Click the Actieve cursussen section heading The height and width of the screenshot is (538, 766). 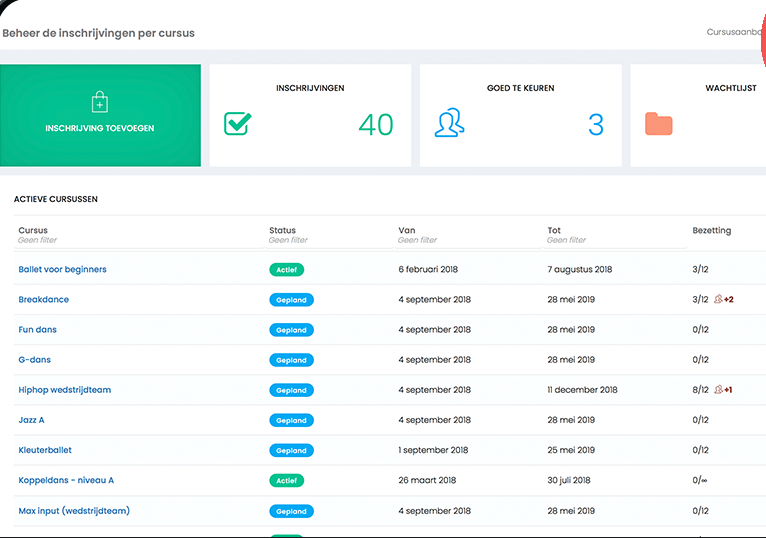(x=56, y=199)
